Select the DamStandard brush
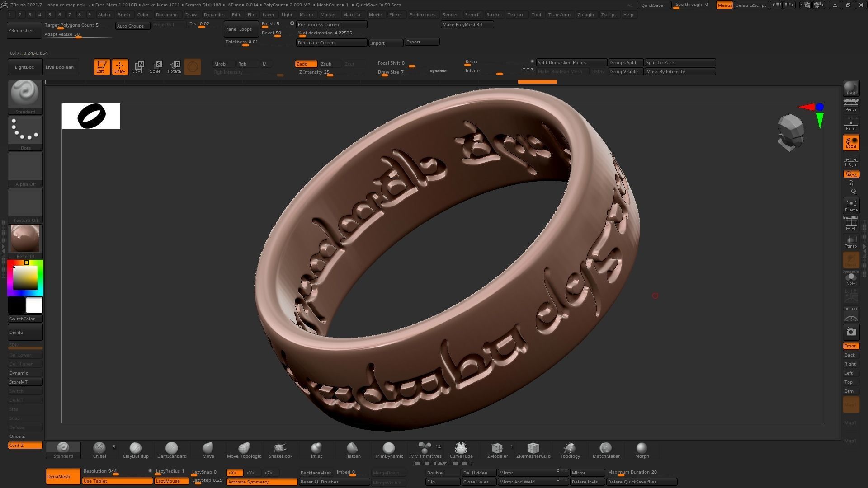Image resolution: width=868 pixels, height=488 pixels. [x=172, y=450]
